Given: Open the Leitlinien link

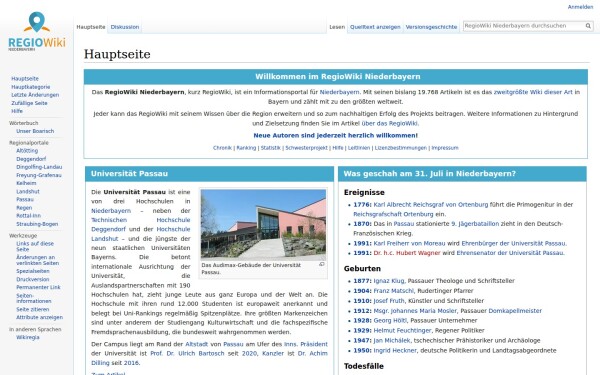Looking at the screenshot, I should [359, 148].
